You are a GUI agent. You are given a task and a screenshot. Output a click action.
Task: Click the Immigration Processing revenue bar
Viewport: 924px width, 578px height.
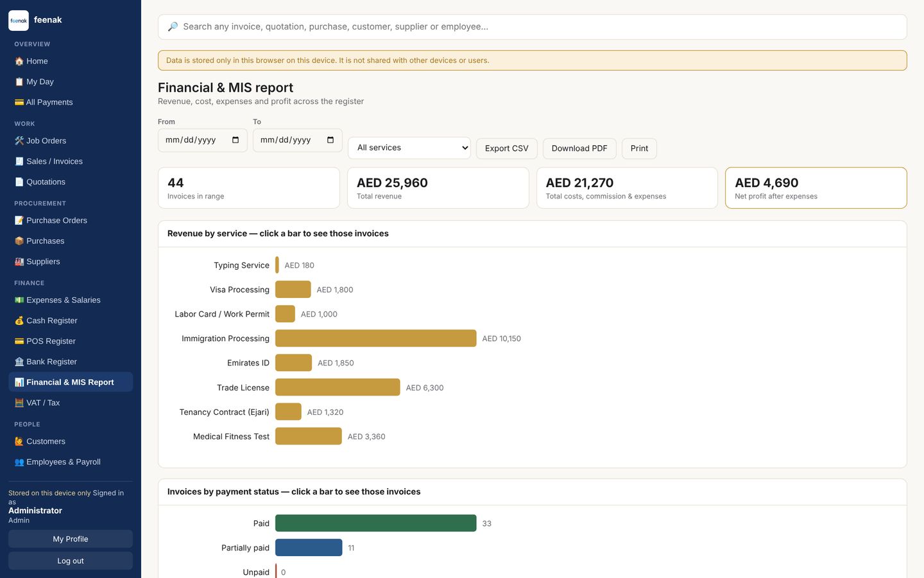[x=376, y=338]
